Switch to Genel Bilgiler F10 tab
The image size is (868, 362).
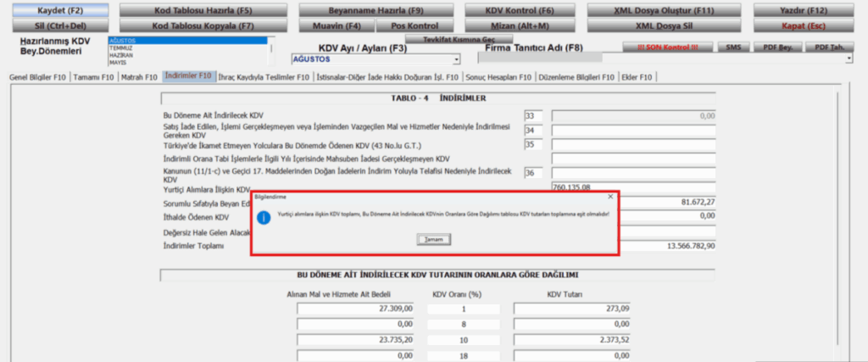click(39, 77)
